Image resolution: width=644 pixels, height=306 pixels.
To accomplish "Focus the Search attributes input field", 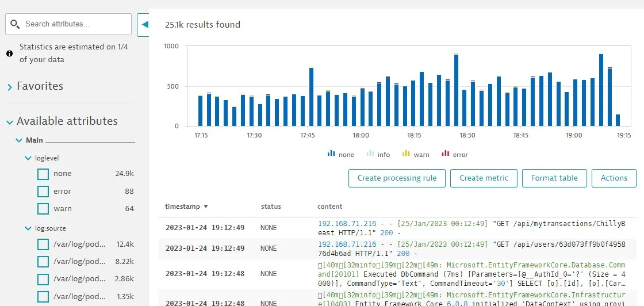I will point(75,24).
